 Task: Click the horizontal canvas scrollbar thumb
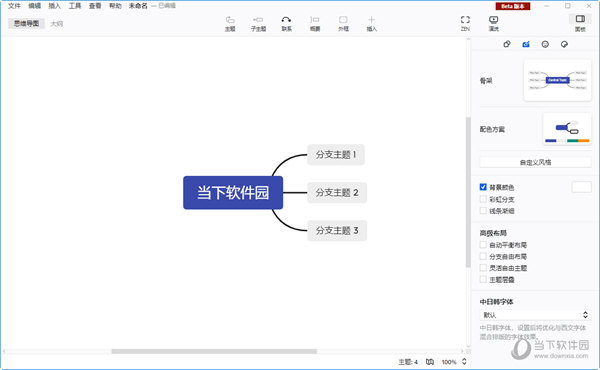click(214, 351)
